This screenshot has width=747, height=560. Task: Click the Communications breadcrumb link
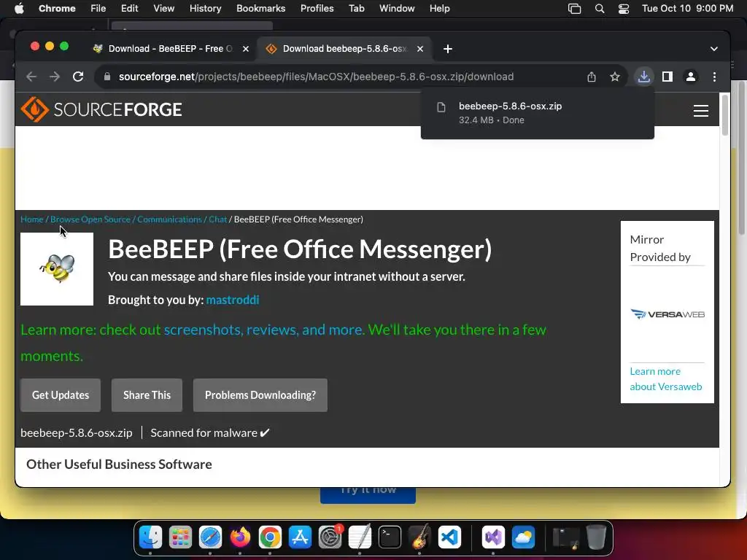[169, 219]
